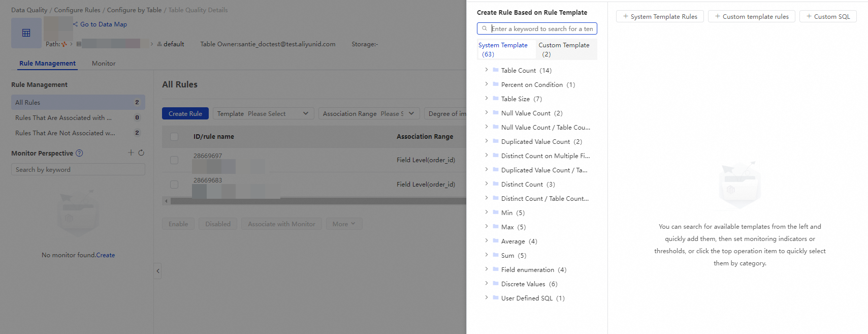Check the box for rule 28669697

coord(174,160)
